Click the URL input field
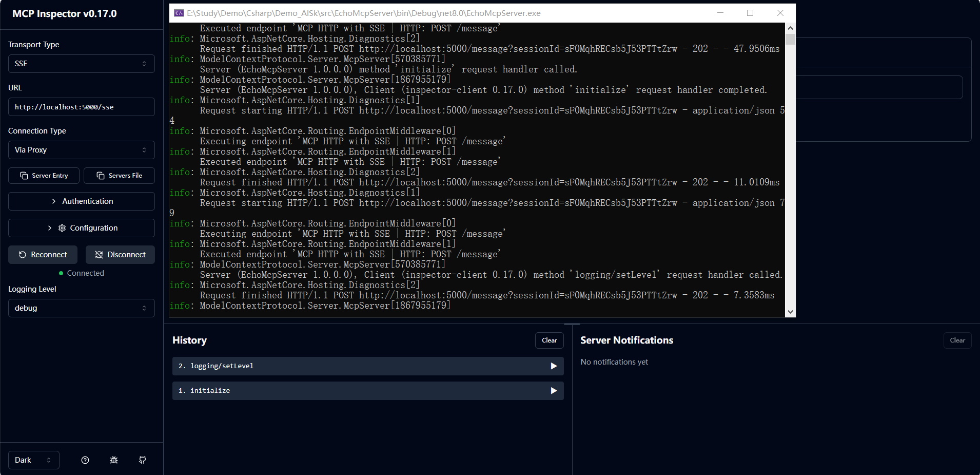 pos(82,107)
